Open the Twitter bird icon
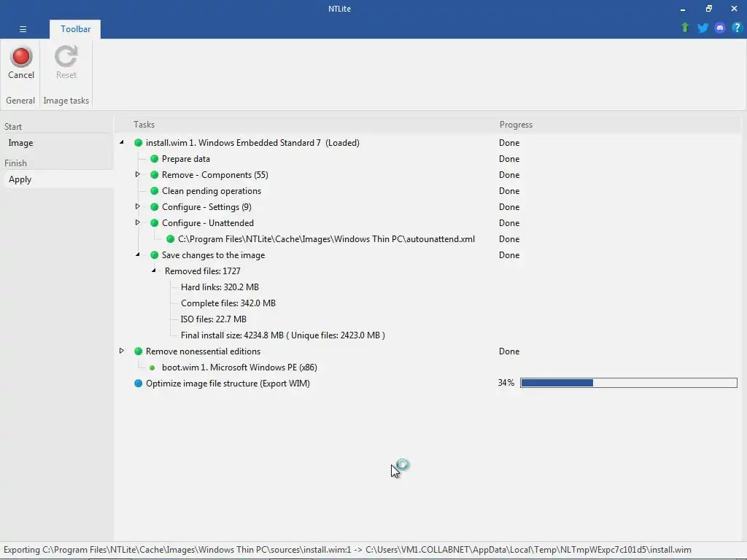The image size is (747, 560). click(x=703, y=28)
